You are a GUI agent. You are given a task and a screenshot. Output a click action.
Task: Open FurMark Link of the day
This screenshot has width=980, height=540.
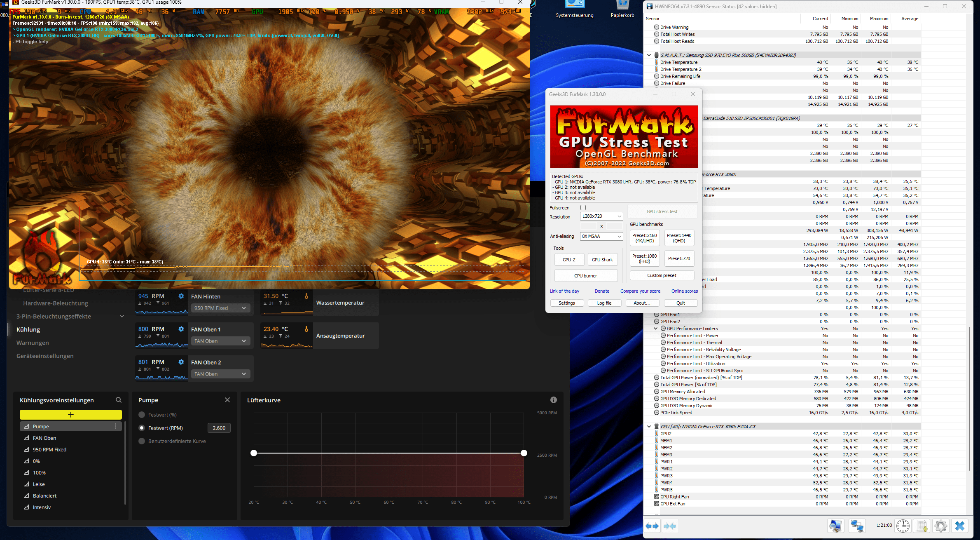[564, 291]
